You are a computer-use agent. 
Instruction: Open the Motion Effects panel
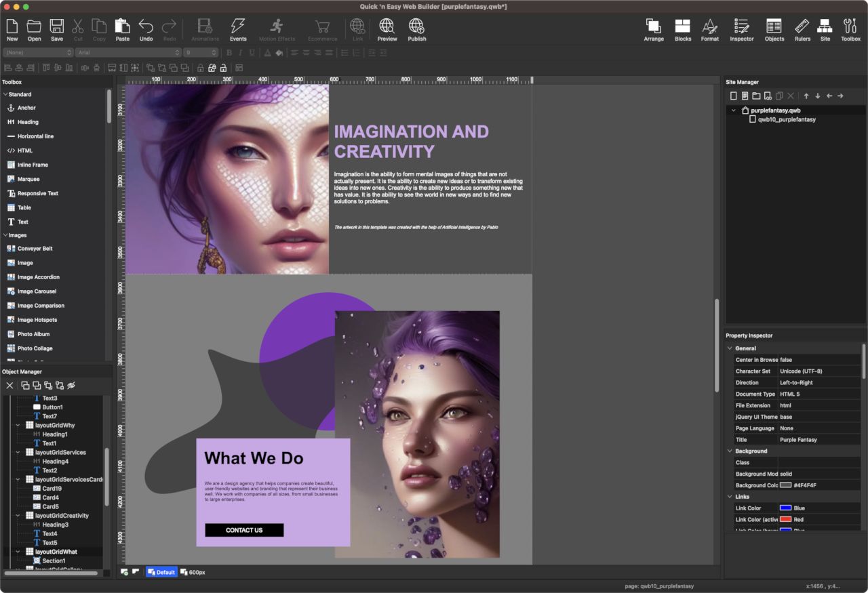(x=277, y=27)
